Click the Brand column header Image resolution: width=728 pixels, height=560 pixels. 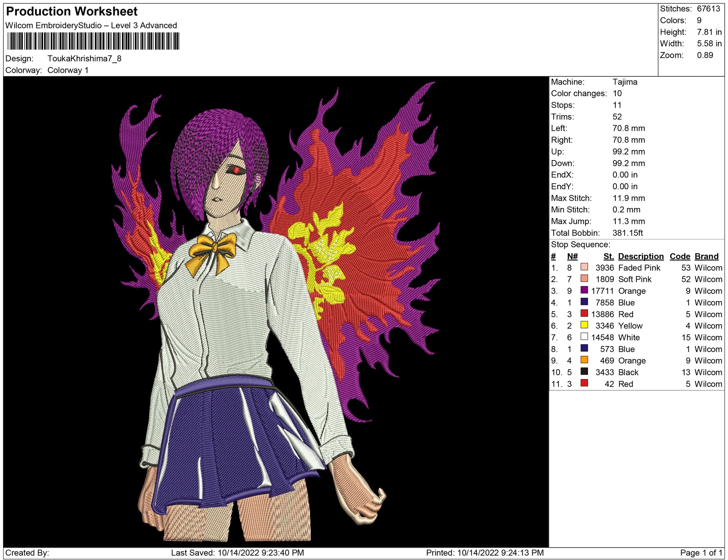tap(706, 256)
